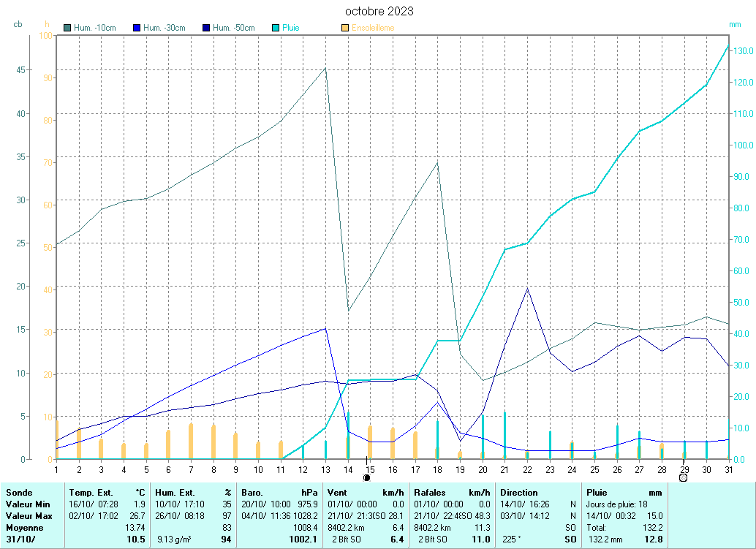Click the Ensoleillement legend orange square
Image resolution: width=756 pixels, height=549 pixels.
coord(345,28)
